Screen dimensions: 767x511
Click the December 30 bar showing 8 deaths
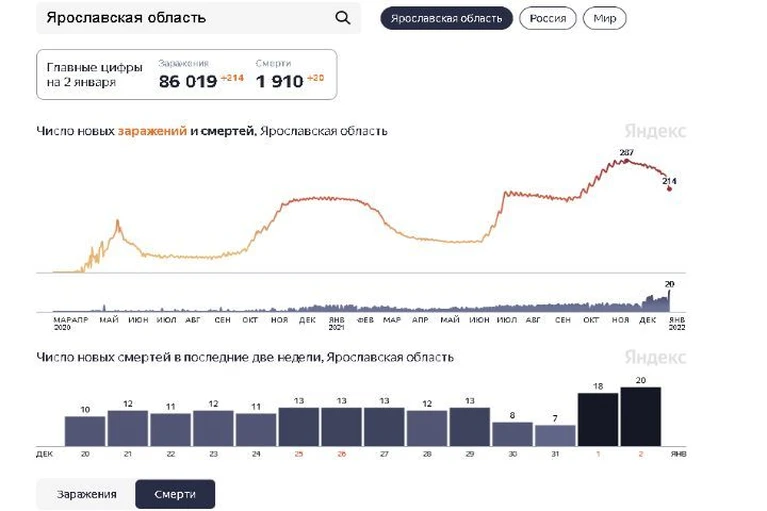click(x=512, y=434)
